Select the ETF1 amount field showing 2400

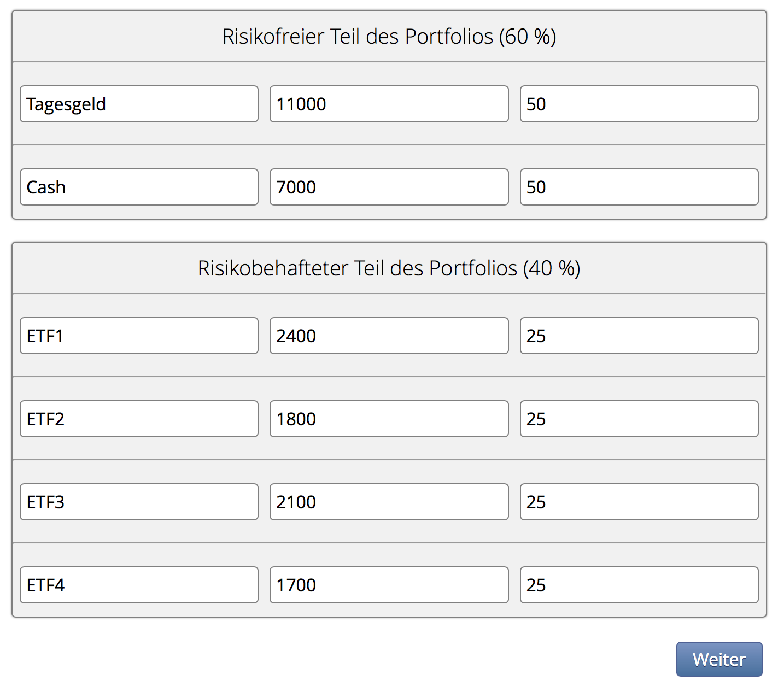[389, 336]
